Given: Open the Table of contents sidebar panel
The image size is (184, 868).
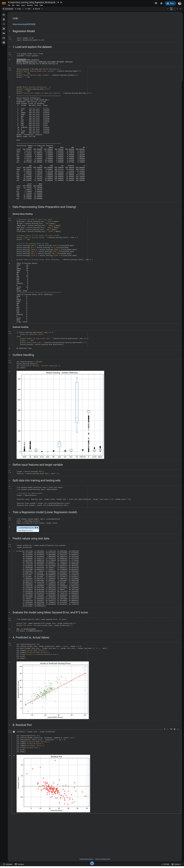Looking at the screenshot, I should click(4, 15).
